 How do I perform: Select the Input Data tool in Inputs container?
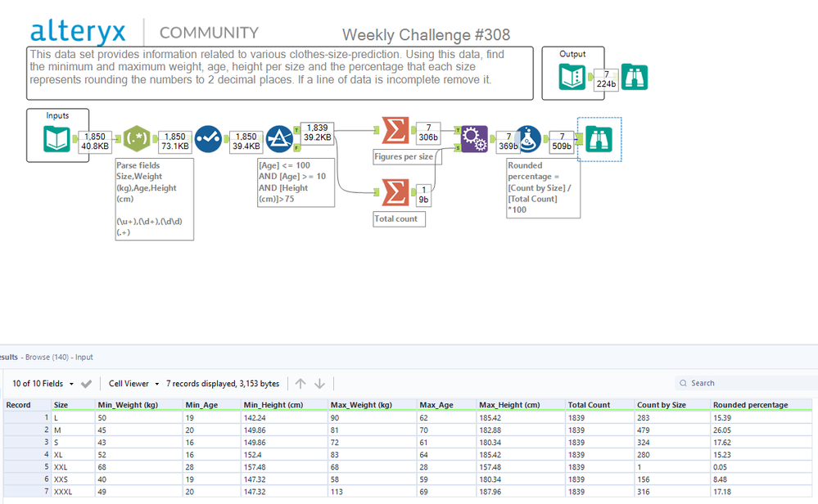(56, 139)
